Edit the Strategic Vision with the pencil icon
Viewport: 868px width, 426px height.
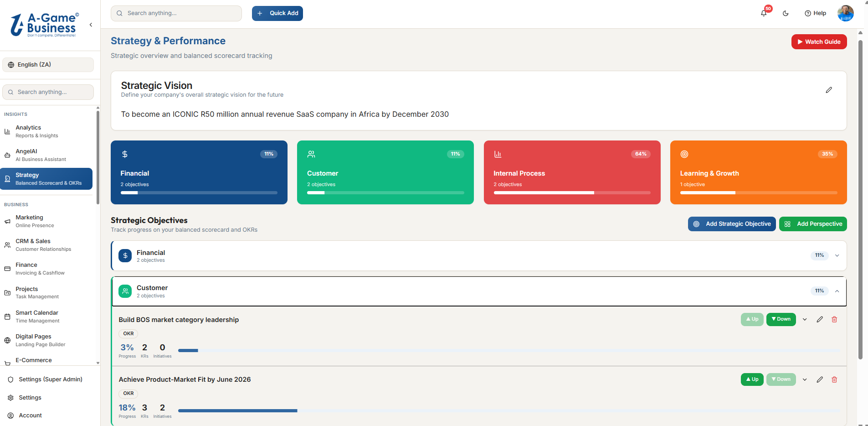pyautogui.click(x=829, y=90)
